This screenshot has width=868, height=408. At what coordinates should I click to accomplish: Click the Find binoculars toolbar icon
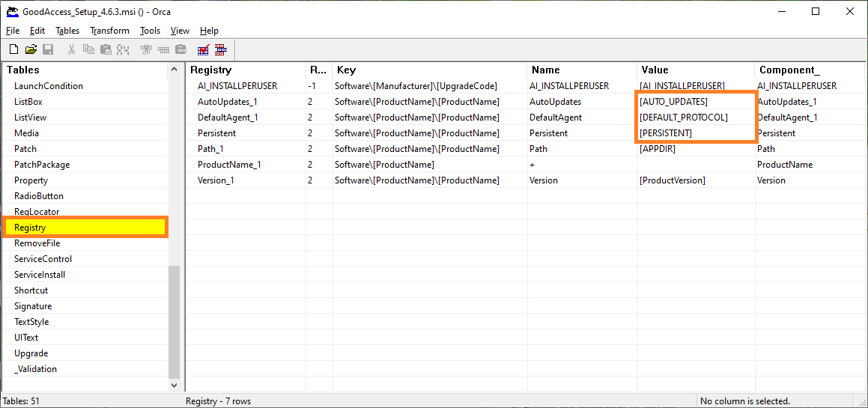click(123, 50)
